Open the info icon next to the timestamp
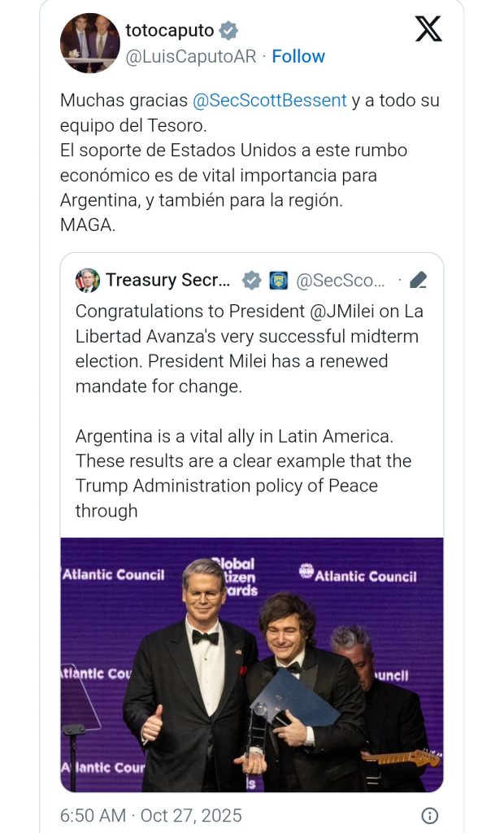Image resolution: width=504 pixels, height=833 pixels. click(x=430, y=815)
